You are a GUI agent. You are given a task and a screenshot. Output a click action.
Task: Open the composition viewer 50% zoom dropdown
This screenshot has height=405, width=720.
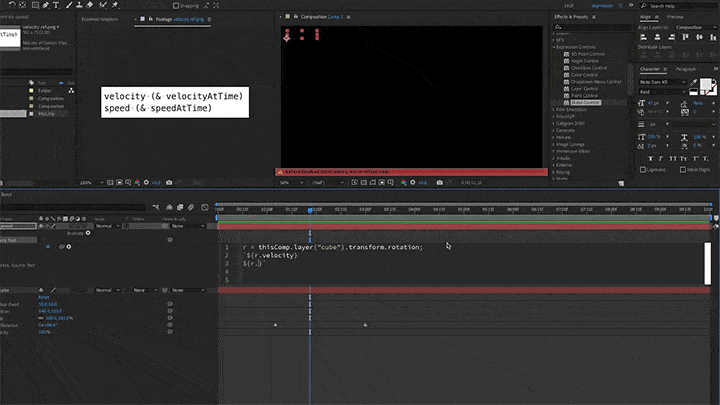[x=292, y=183]
